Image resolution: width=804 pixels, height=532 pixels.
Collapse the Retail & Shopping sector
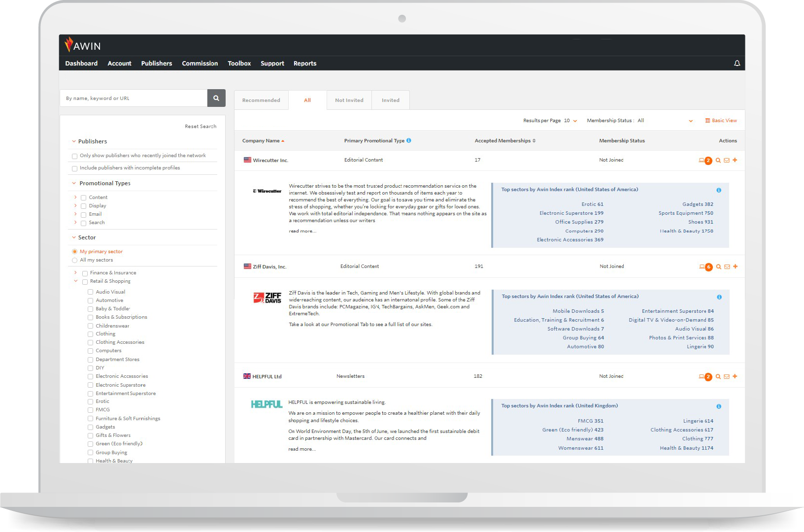[x=76, y=281]
